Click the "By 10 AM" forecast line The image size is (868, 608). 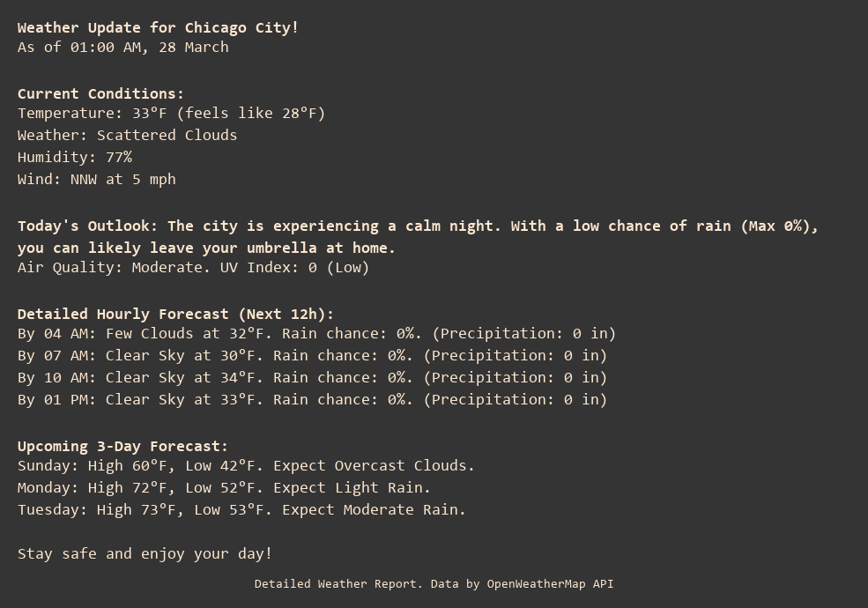click(x=312, y=378)
